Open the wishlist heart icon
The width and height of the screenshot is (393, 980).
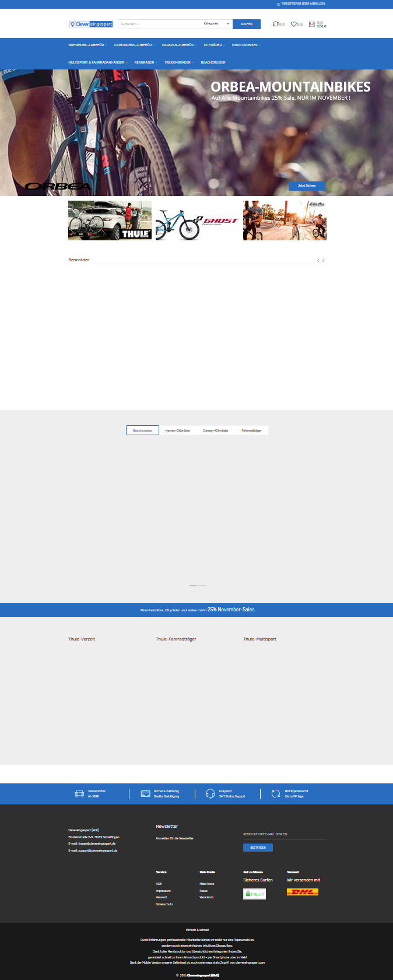pyautogui.click(x=294, y=24)
